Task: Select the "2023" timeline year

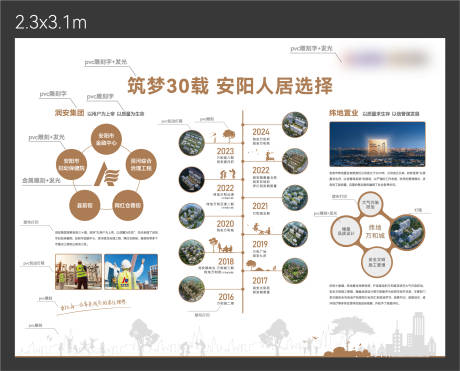Action: (225, 151)
